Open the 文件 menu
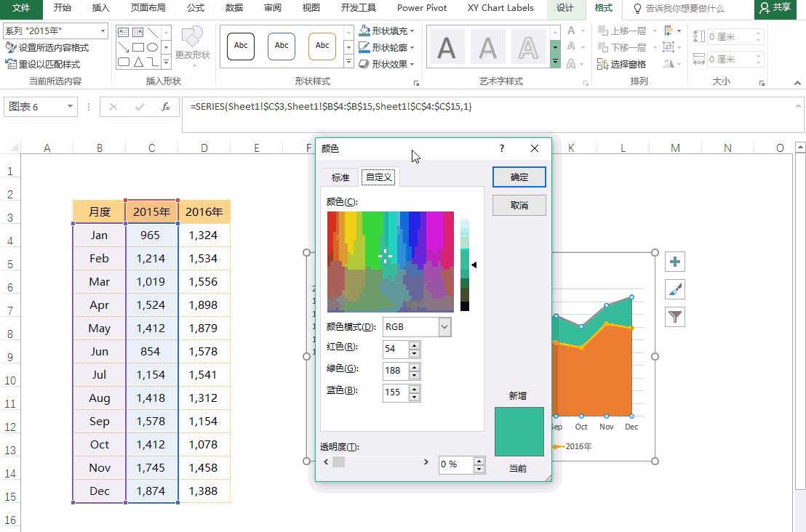 tap(21, 8)
